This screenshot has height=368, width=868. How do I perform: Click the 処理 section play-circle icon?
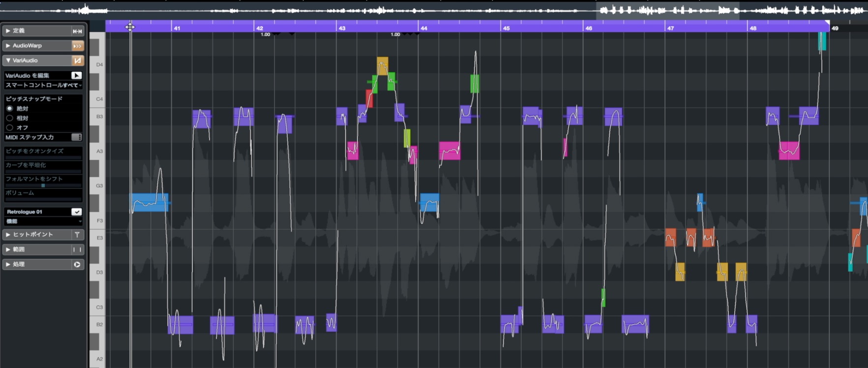click(77, 264)
